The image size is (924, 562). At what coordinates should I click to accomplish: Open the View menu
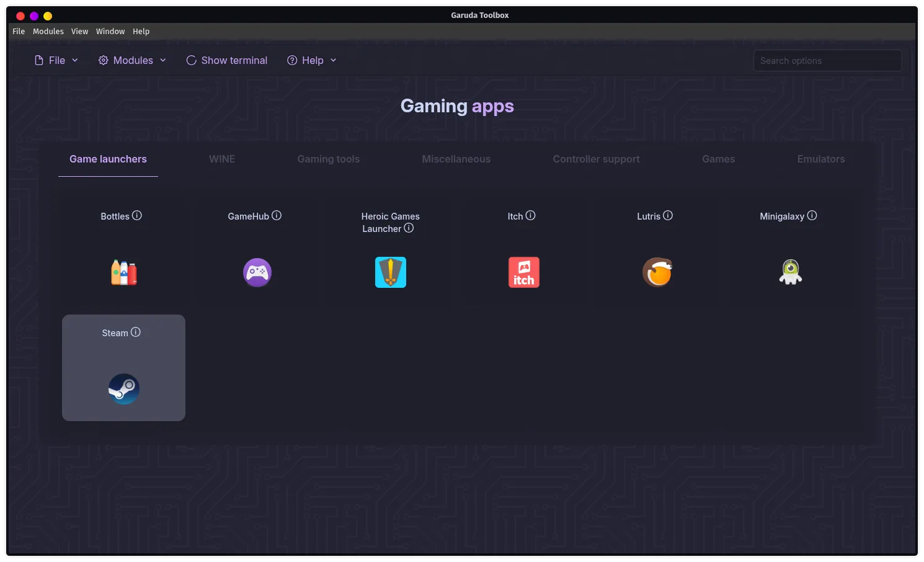tap(79, 31)
